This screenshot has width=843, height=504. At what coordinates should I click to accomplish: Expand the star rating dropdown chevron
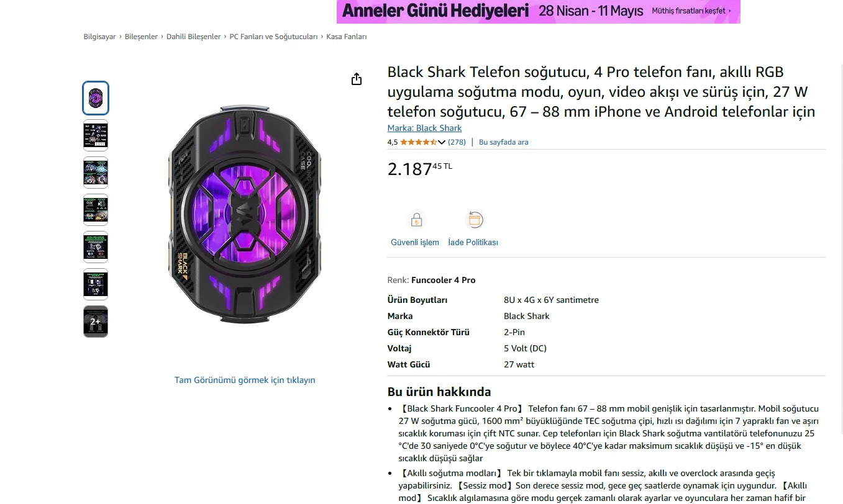pyautogui.click(x=442, y=142)
